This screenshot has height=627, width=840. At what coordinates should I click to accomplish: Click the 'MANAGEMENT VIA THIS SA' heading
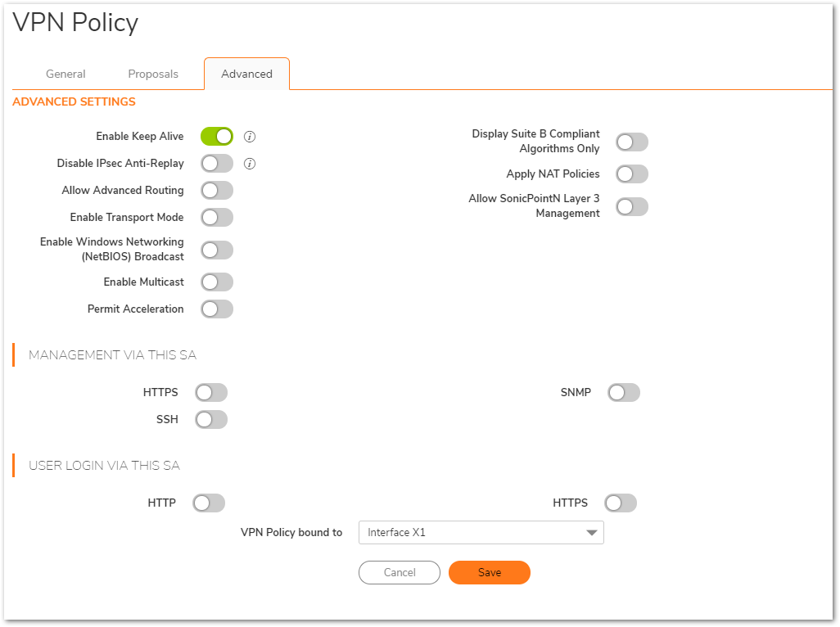(x=112, y=355)
